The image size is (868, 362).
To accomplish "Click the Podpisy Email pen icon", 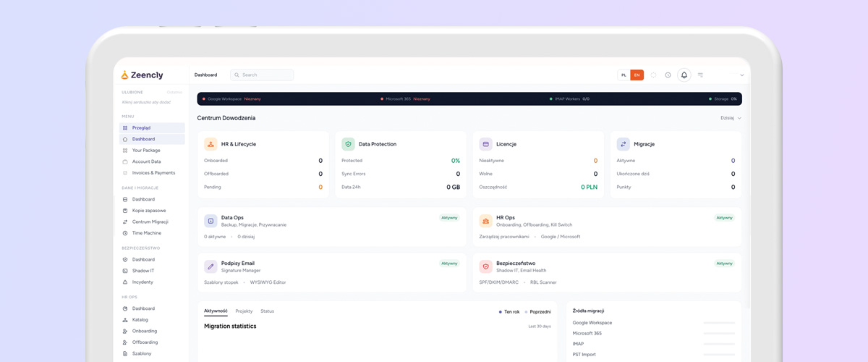I will (210, 266).
